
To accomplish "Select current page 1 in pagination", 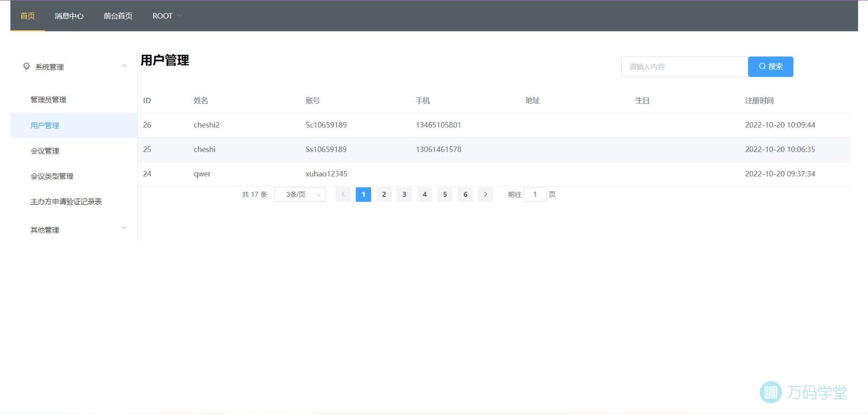I will (x=363, y=194).
